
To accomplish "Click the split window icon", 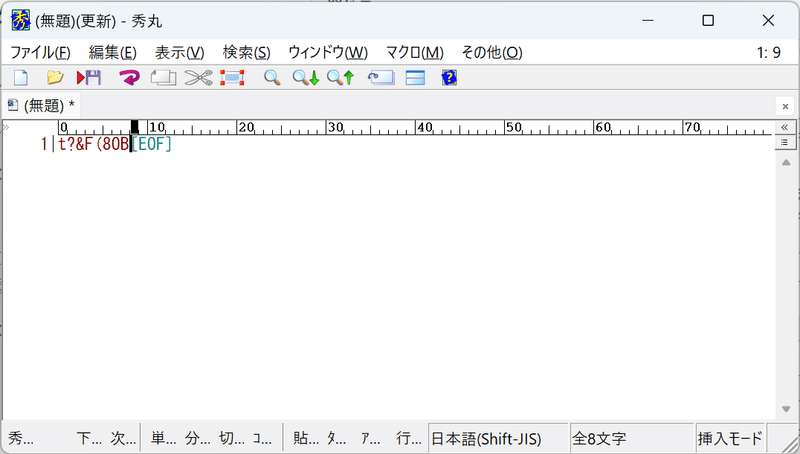I will [x=415, y=78].
